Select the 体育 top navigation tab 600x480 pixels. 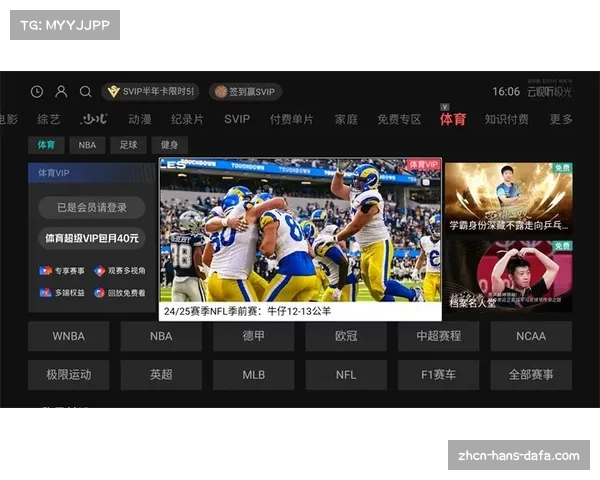pyautogui.click(x=453, y=119)
